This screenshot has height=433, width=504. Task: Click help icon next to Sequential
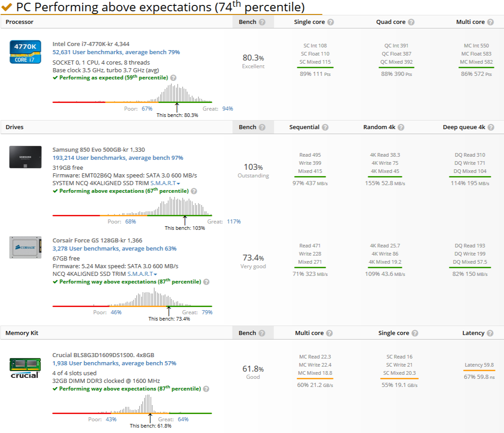(x=325, y=127)
